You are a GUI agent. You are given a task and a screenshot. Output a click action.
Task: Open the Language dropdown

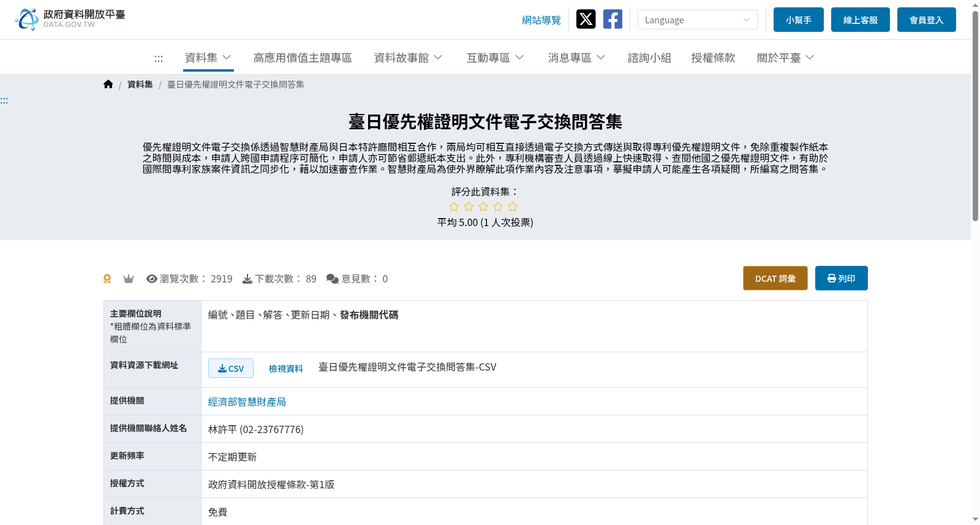[698, 20]
